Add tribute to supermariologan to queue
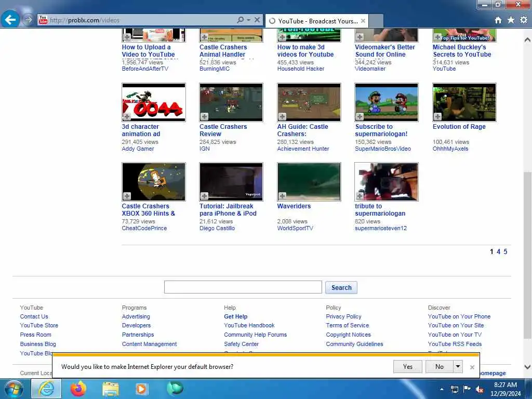 [x=360, y=196]
